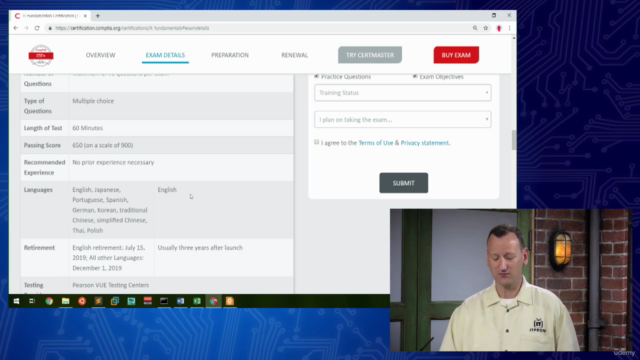640x360 pixels.
Task: Click the CompTIA ITF+ logo
Action: coord(41,55)
